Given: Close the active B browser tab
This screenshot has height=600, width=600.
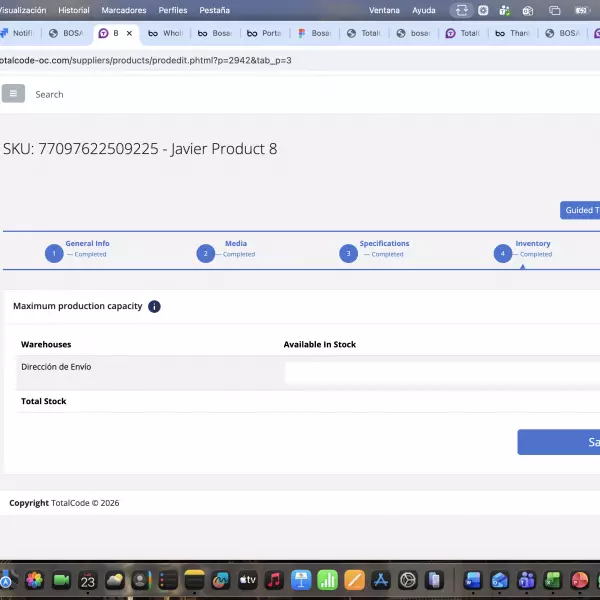Looking at the screenshot, I should pos(129,33).
